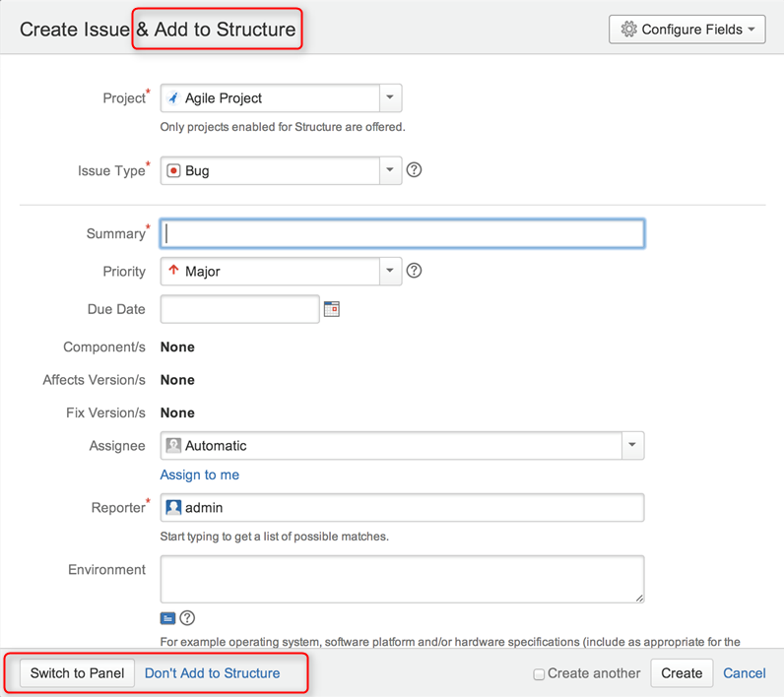This screenshot has width=784, height=697.
Task: Select Don't Add to Structure link
Action: [212, 673]
